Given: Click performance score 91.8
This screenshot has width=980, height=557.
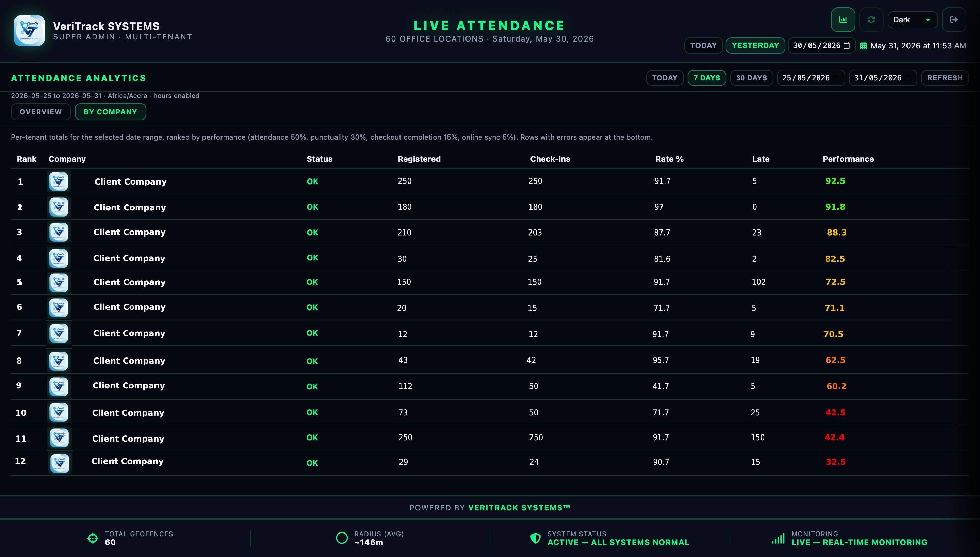Looking at the screenshot, I should point(835,207).
